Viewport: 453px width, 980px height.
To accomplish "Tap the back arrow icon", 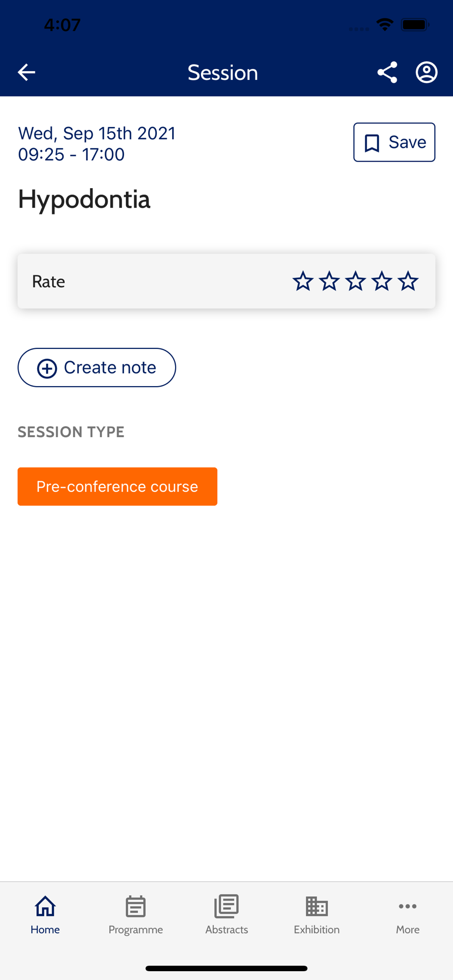I will pyautogui.click(x=26, y=73).
